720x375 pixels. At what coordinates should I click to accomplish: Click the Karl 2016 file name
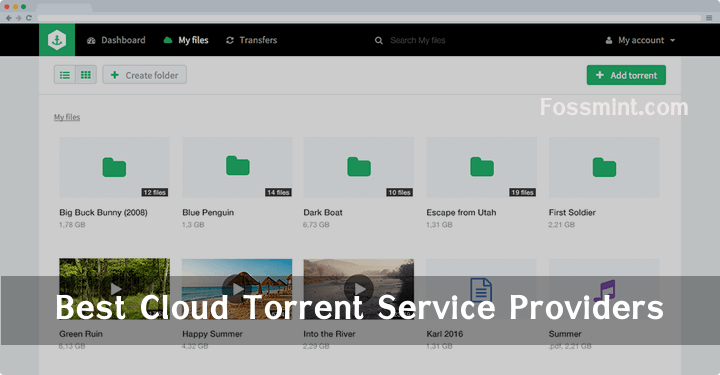click(444, 334)
